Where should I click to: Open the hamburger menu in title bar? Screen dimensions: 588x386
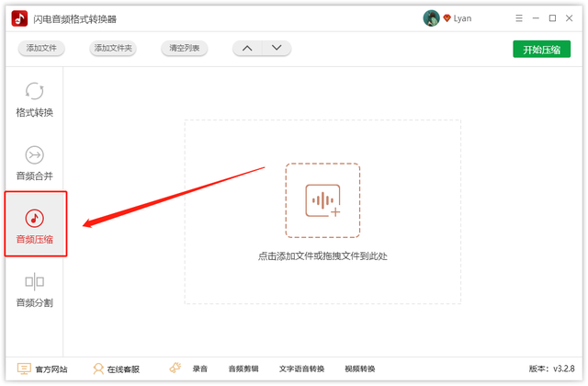point(519,18)
